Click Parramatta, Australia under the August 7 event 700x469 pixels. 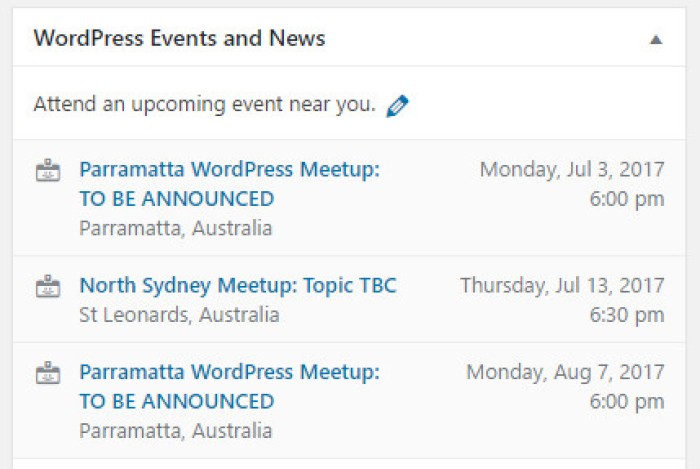coord(175,431)
